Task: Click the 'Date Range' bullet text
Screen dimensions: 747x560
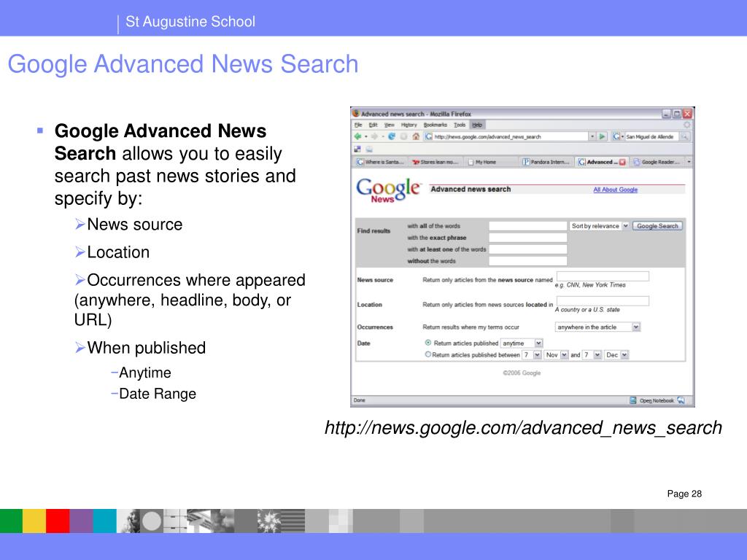Action: 158,394
